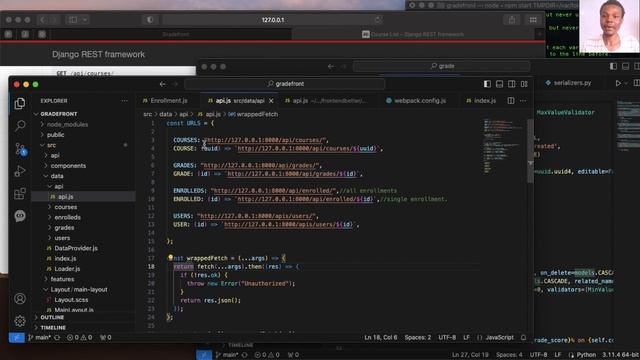Expand the grades folder
Viewport: 640px width, 360px height.
pyautogui.click(x=64, y=227)
